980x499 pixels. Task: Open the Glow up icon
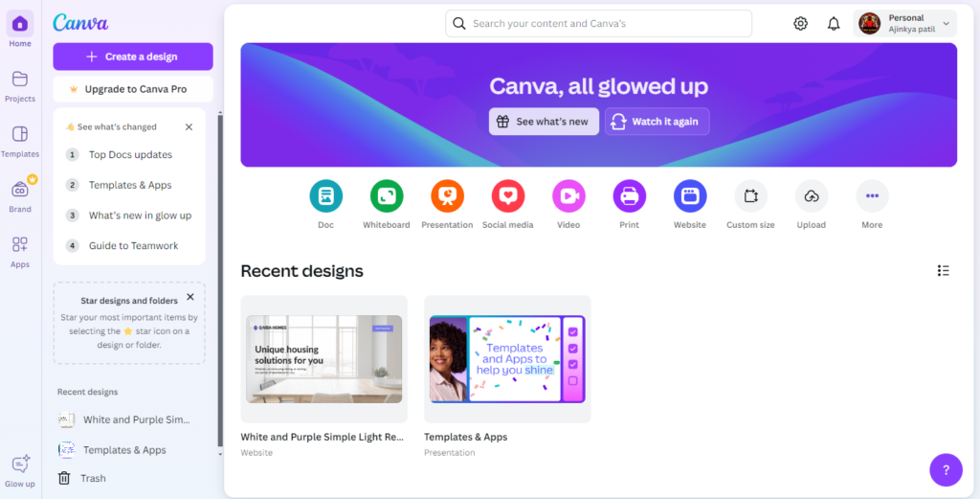tap(20, 465)
